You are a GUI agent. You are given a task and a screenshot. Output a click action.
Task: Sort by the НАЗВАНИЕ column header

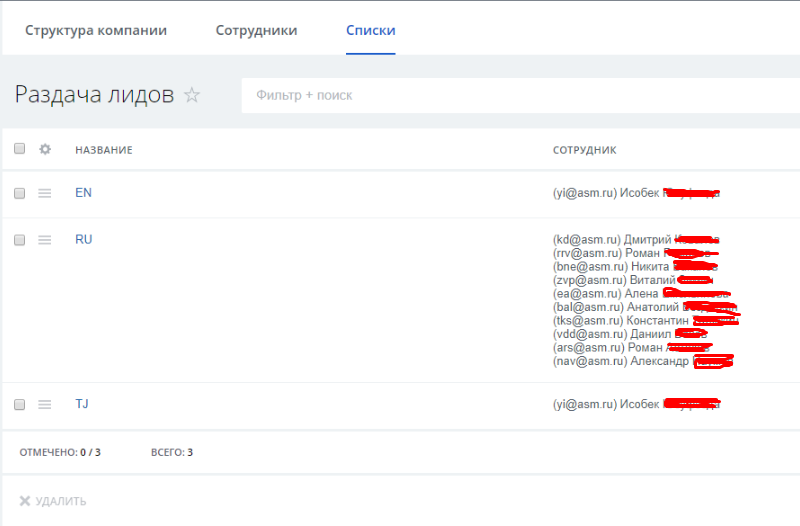pos(104,150)
